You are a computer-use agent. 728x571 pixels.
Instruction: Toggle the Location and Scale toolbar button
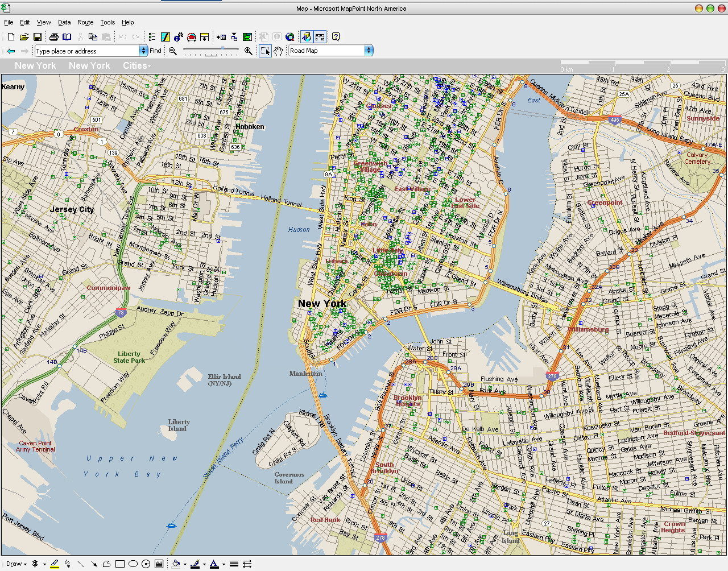tap(320, 37)
